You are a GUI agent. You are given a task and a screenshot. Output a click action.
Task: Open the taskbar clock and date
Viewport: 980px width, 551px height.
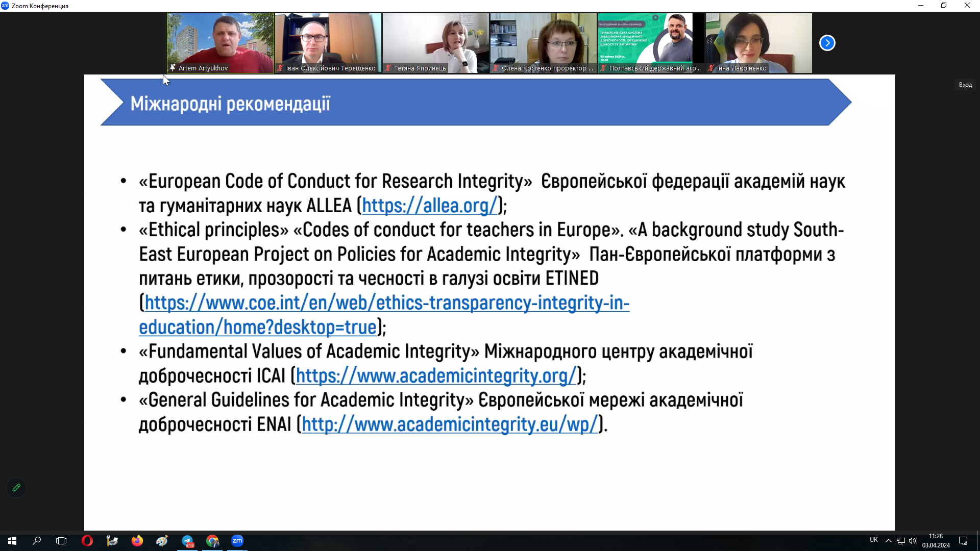click(936, 541)
